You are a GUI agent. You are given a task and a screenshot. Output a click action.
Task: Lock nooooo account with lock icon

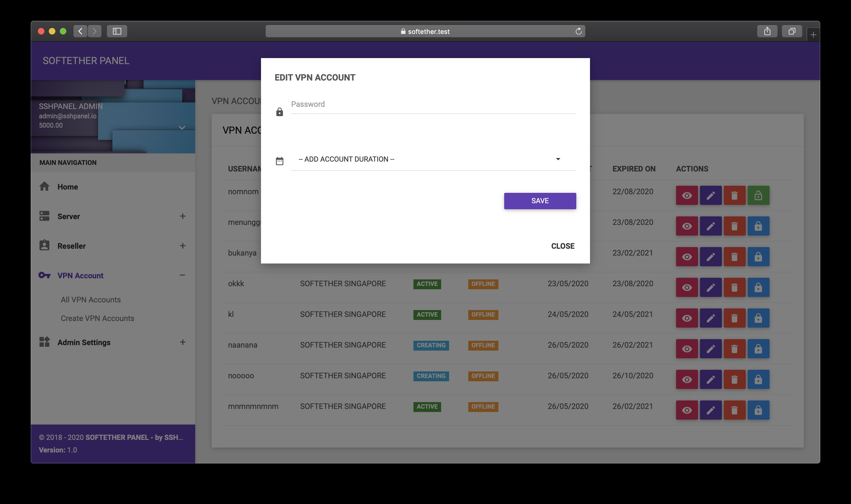tap(758, 379)
